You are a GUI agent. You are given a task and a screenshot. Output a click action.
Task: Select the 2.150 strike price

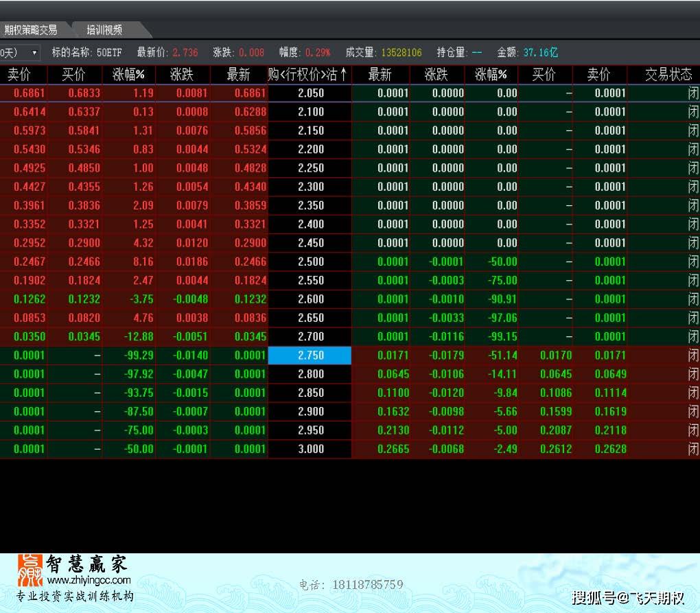[311, 131]
